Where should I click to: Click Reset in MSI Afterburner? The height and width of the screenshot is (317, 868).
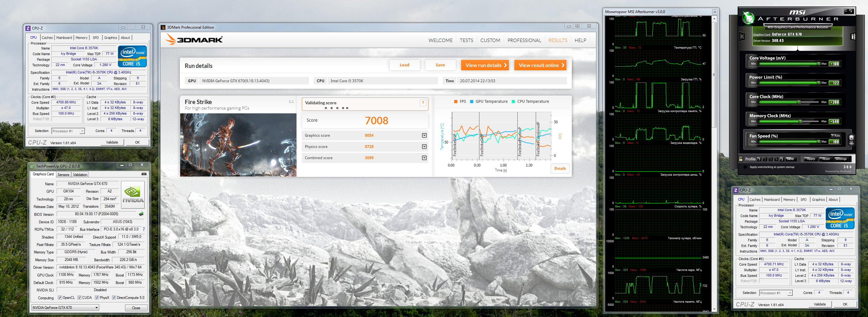(826, 159)
